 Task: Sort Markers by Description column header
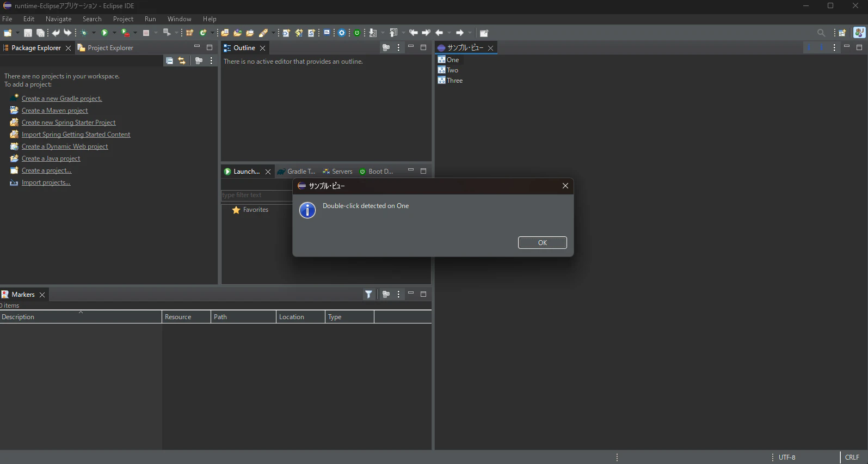(x=81, y=317)
